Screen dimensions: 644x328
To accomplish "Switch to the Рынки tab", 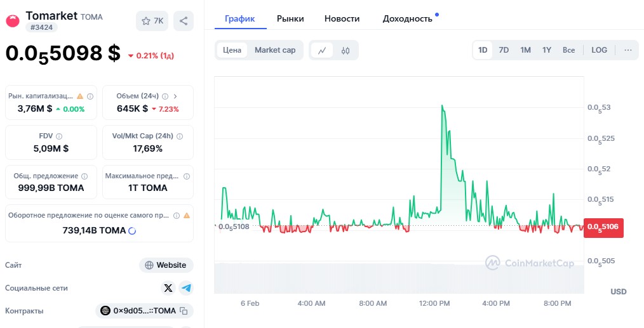I will (290, 18).
